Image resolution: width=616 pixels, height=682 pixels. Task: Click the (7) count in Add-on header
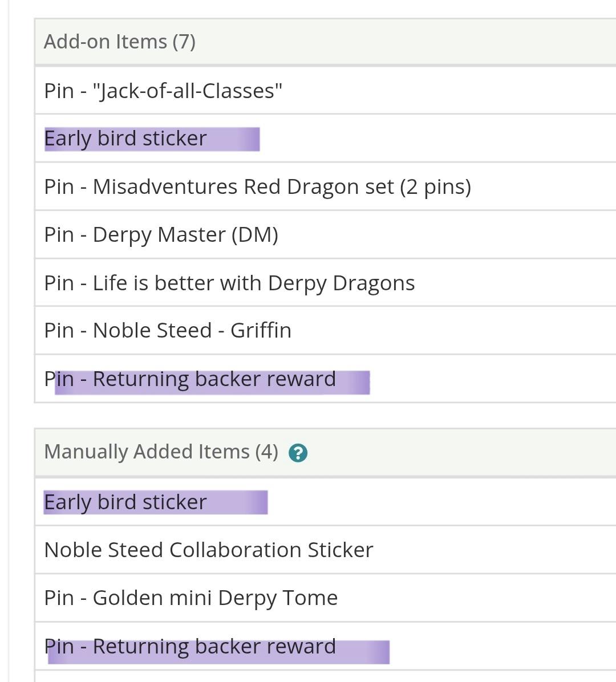(x=184, y=42)
